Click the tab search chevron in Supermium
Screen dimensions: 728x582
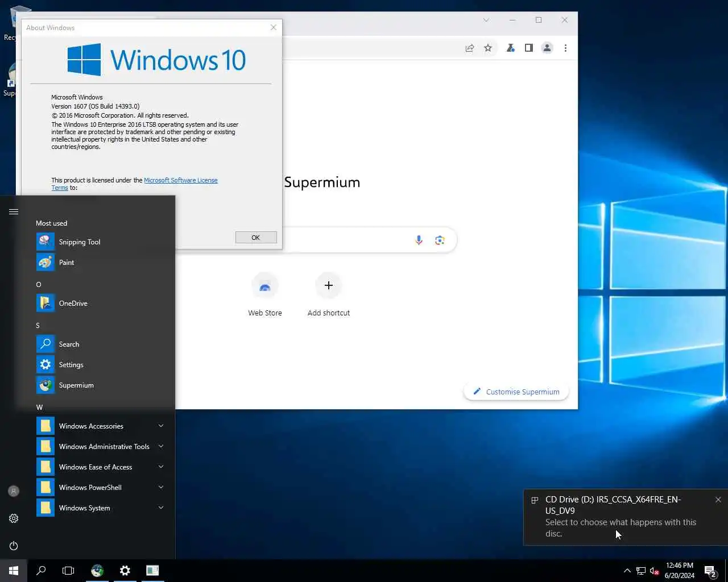[x=486, y=20]
